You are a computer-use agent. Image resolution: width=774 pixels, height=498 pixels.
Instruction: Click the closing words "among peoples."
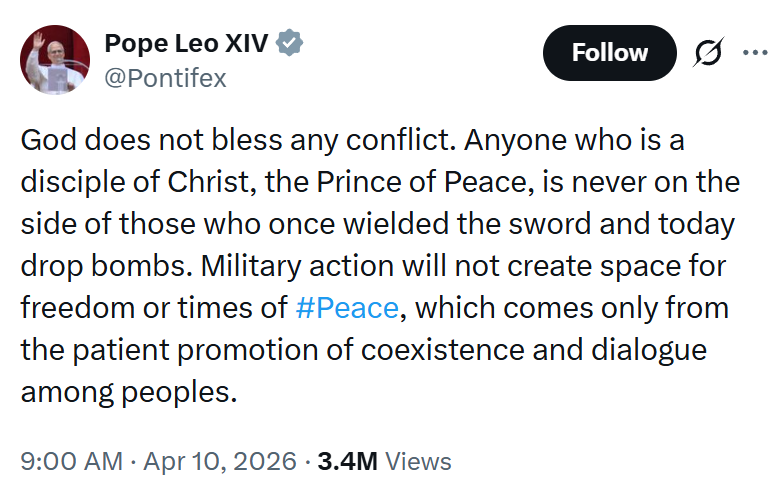(129, 391)
